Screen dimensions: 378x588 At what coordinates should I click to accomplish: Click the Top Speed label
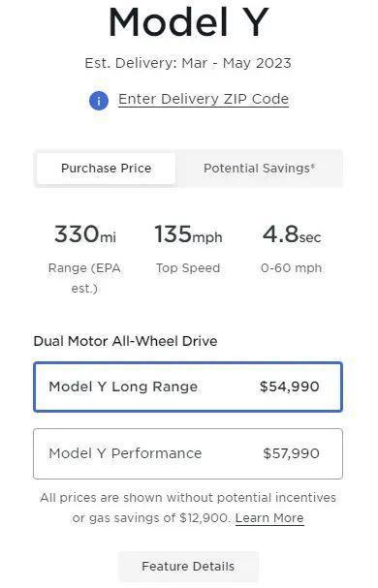click(x=188, y=268)
